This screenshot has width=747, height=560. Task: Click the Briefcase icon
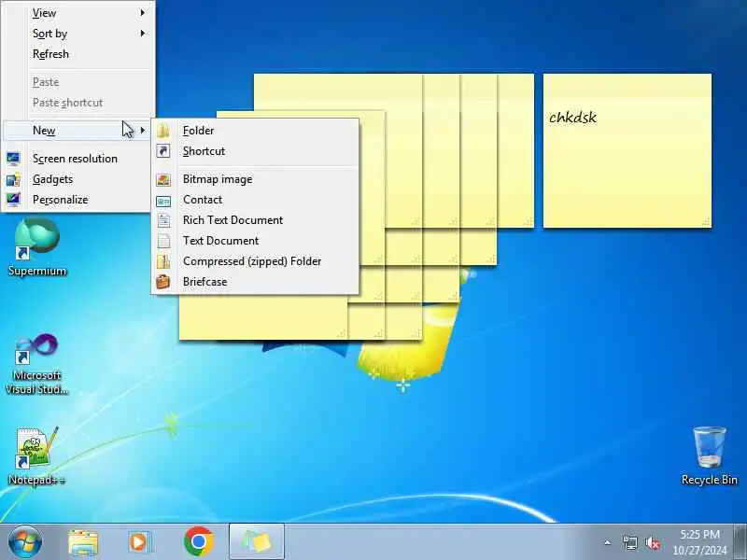pyautogui.click(x=163, y=282)
